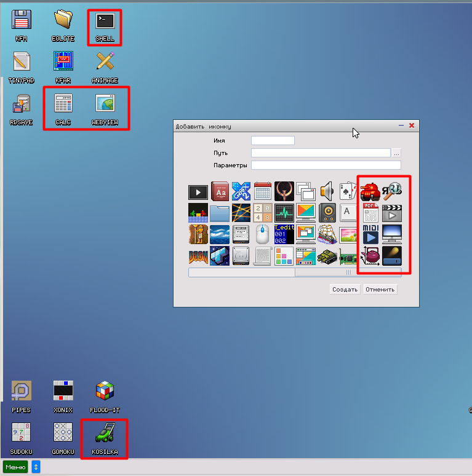The width and height of the screenshot is (472, 476).
Task: Choose the red Aa dictionary book icon
Action: point(220,192)
